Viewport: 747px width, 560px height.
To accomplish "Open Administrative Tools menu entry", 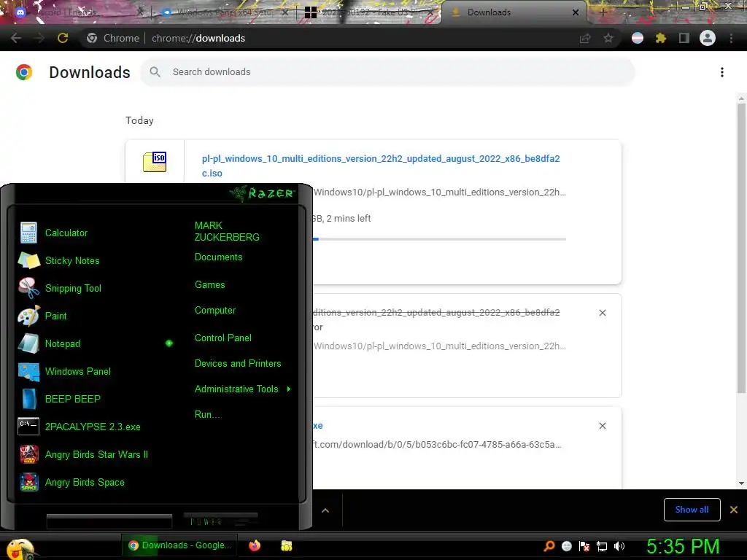I will [236, 389].
